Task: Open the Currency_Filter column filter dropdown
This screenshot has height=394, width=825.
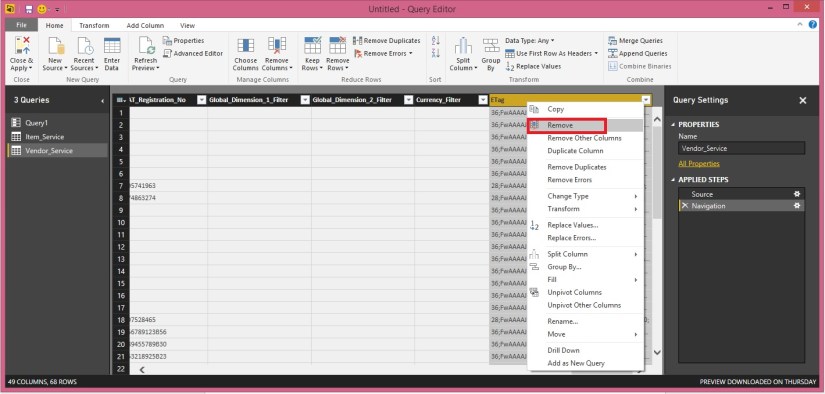Action: 482,100
